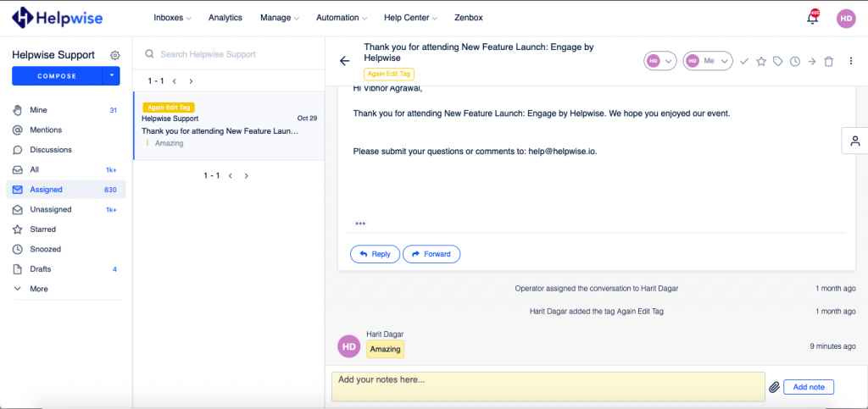Click the Oct 29 conversation date

(x=307, y=119)
